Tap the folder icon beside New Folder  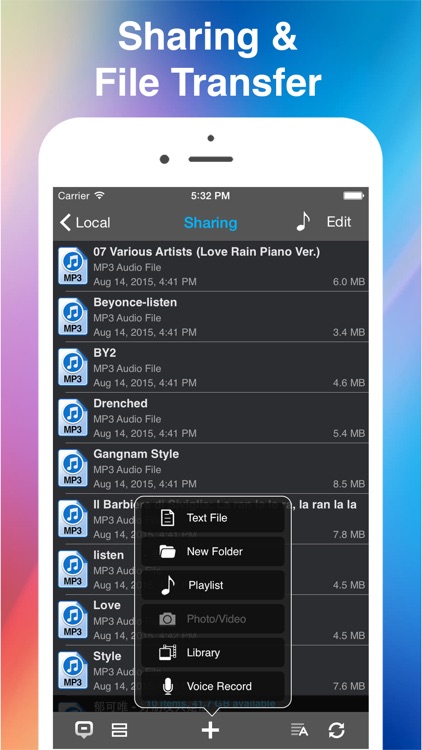167,551
